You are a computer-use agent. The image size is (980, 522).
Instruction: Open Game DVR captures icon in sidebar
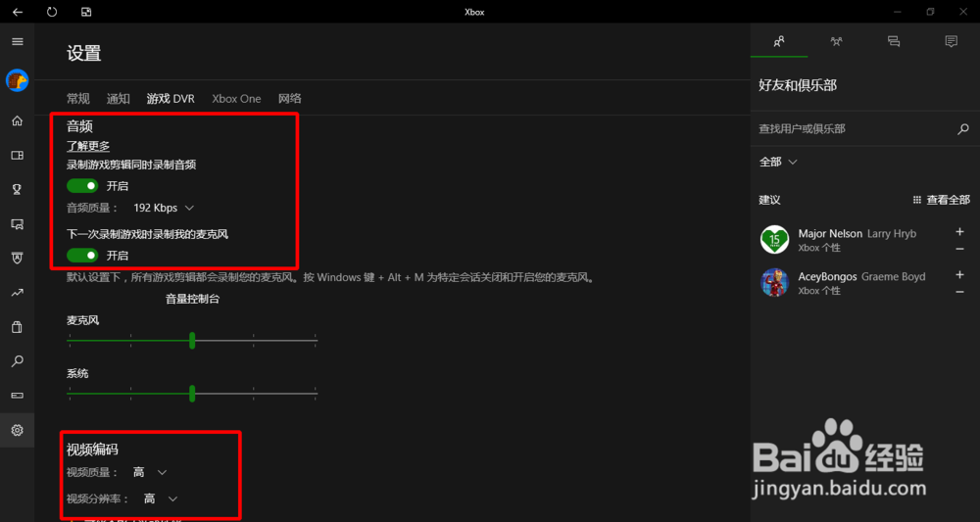click(x=18, y=224)
